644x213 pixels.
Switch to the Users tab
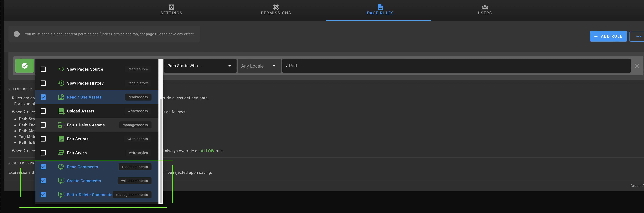click(485, 10)
